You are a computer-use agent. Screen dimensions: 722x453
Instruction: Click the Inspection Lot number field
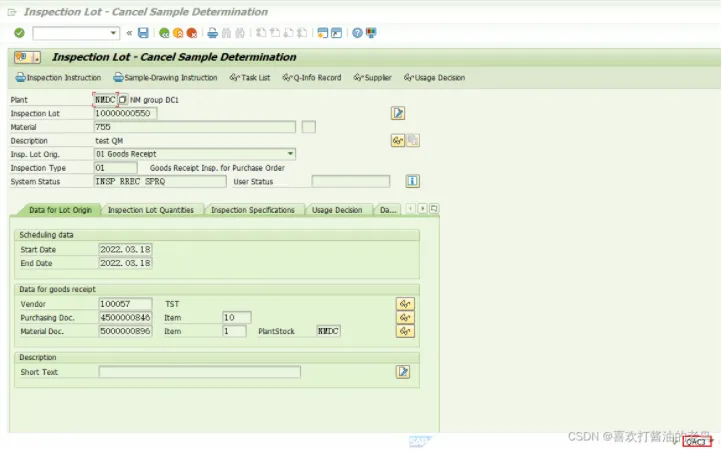click(x=125, y=113)
